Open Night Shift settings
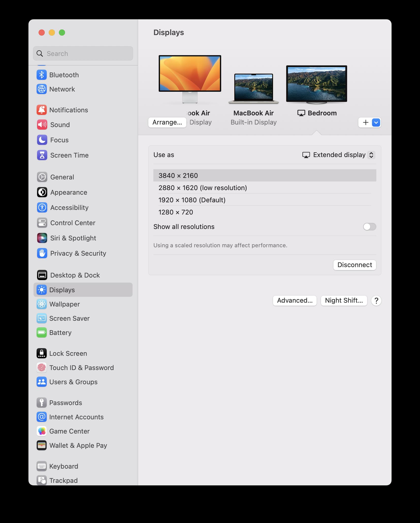Screen dimensions: 420x523 (344, 300)
